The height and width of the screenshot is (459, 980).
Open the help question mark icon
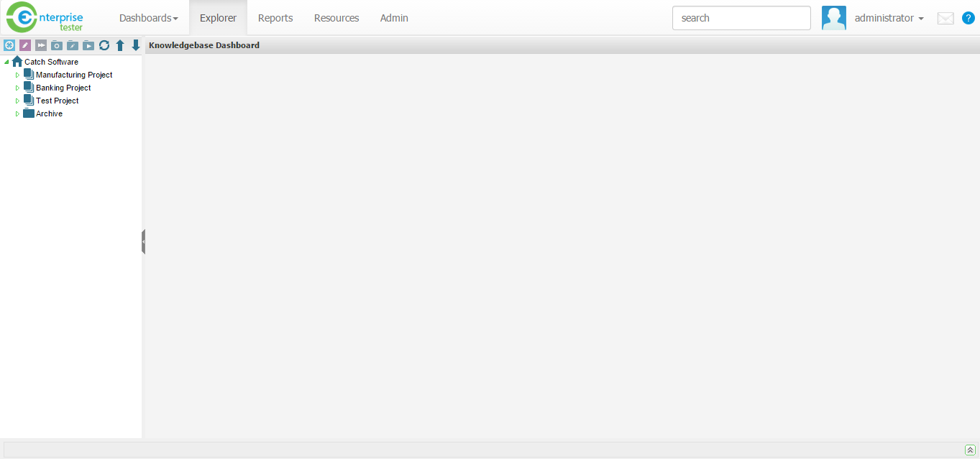(x=968, y=18)
